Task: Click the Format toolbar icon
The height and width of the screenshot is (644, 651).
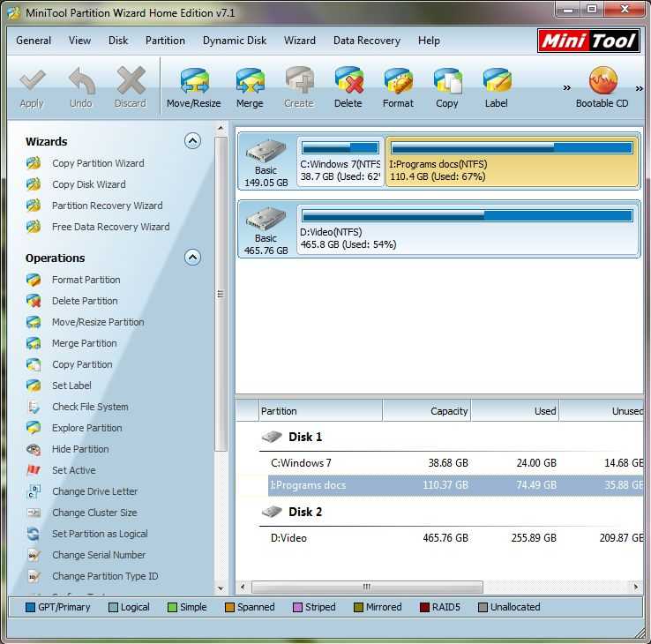Action: coord(398,80)
